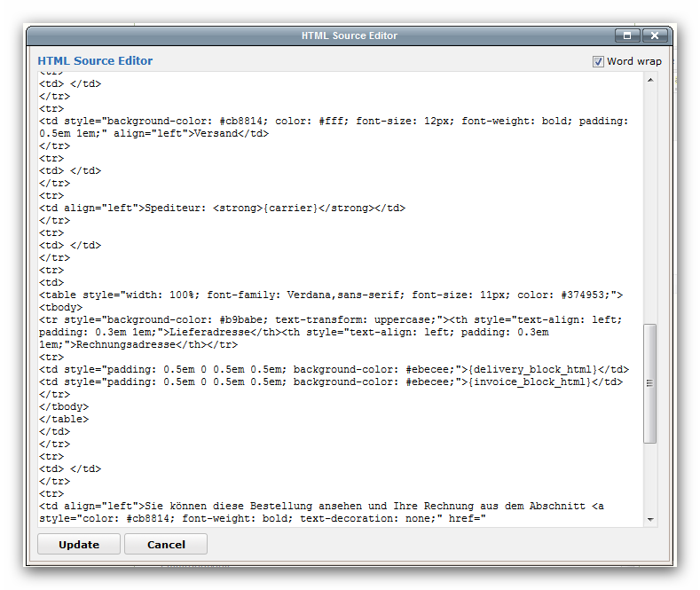Click the {carrier} placeholder text
The image size is (700, 590).
coord(291,208)
